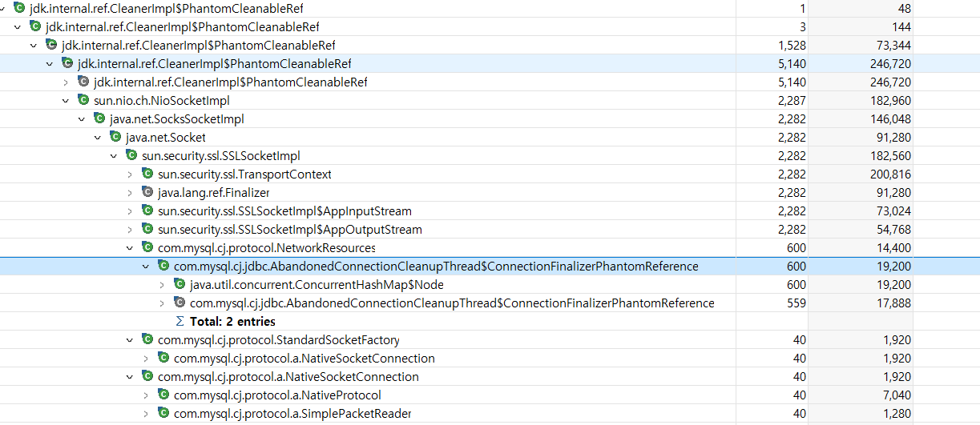Image resolution: width=980 pixels, height=425 pixels.
Task: Collapse the StandardSocketFactory node
Action: (130, 339)
